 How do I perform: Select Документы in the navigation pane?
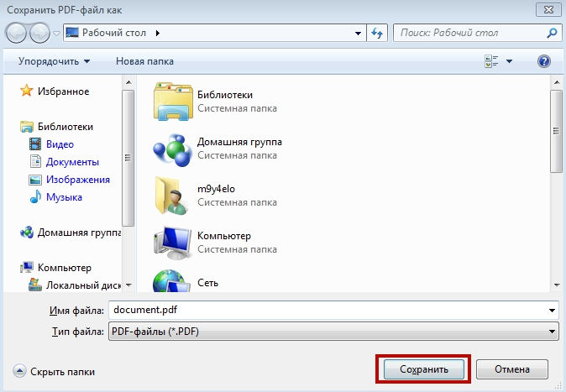[72, 162]
